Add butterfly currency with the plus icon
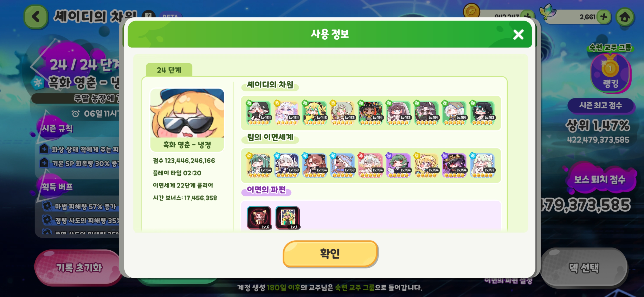Viewport: 644px width, 297px height. [x=604, y=17]
